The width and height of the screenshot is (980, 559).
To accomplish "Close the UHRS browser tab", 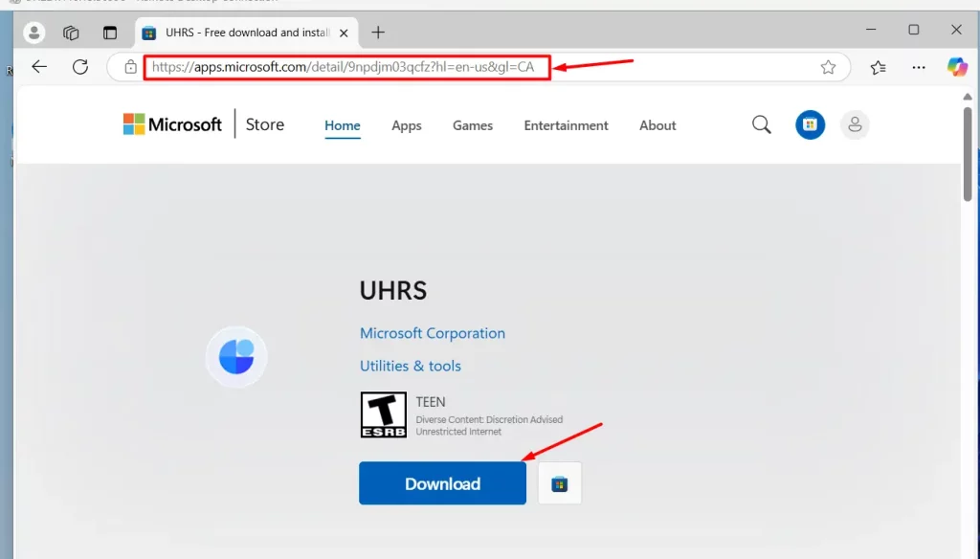I will click(345, 33).
